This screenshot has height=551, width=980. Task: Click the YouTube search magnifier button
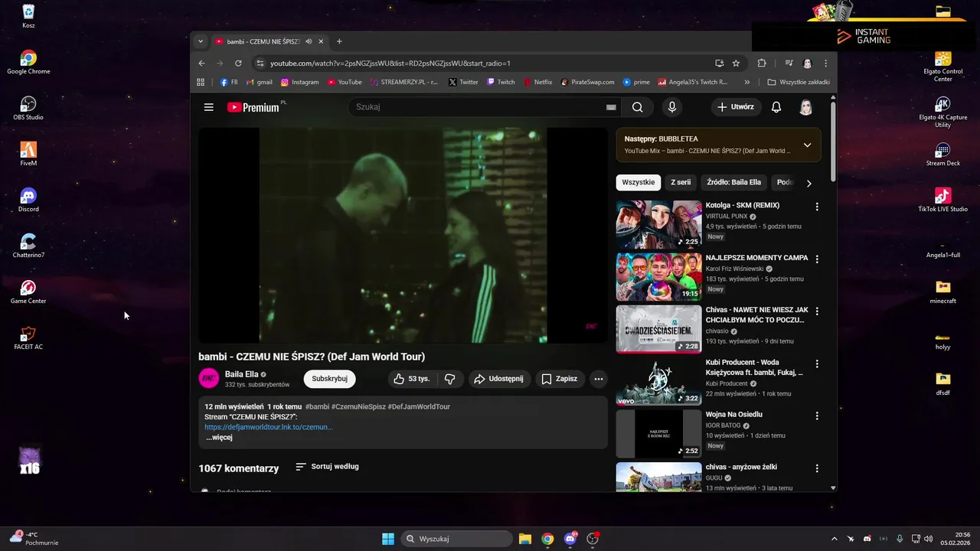[638, 107]
